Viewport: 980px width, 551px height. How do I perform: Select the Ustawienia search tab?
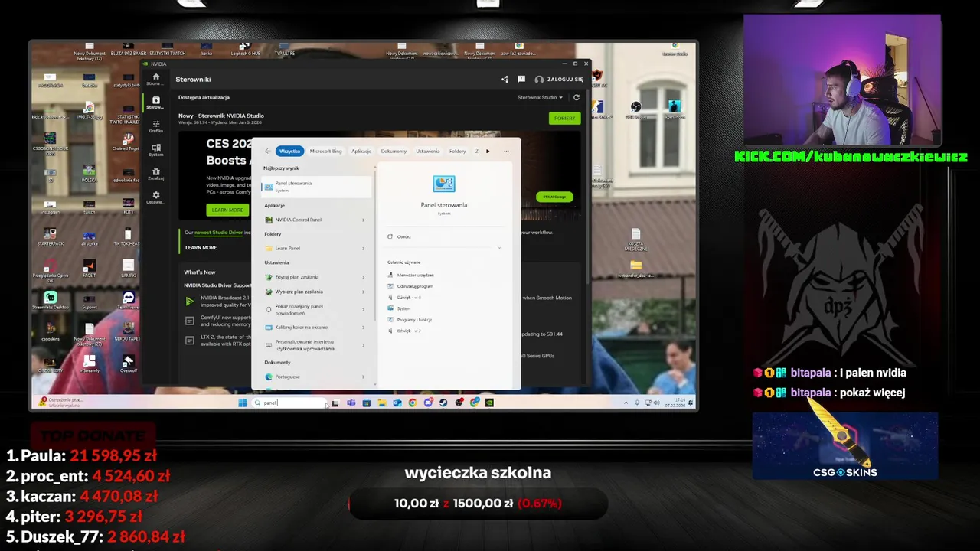(x=428, y=151)
